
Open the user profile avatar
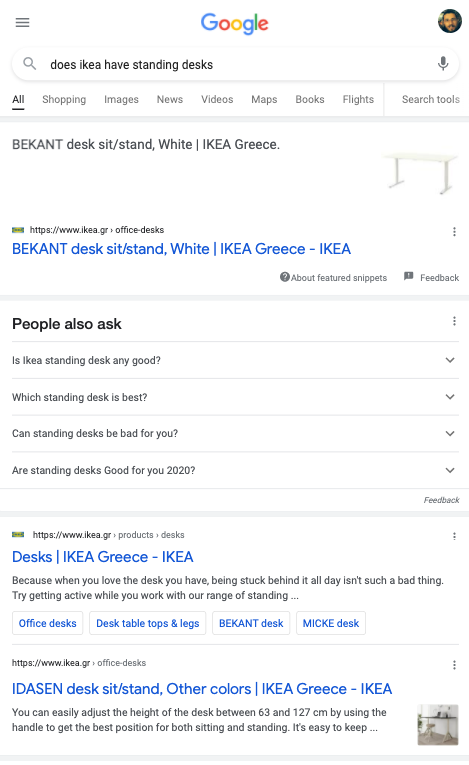[x=449, y=21]
